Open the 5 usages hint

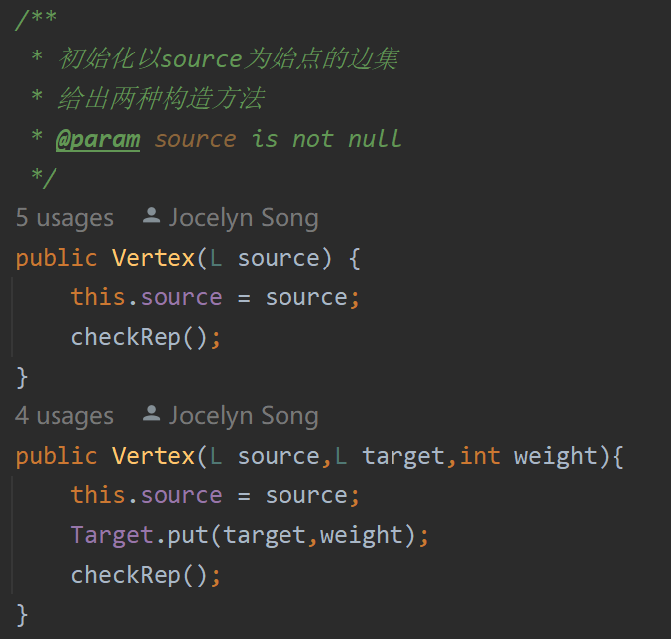click(x=64, y=218)
